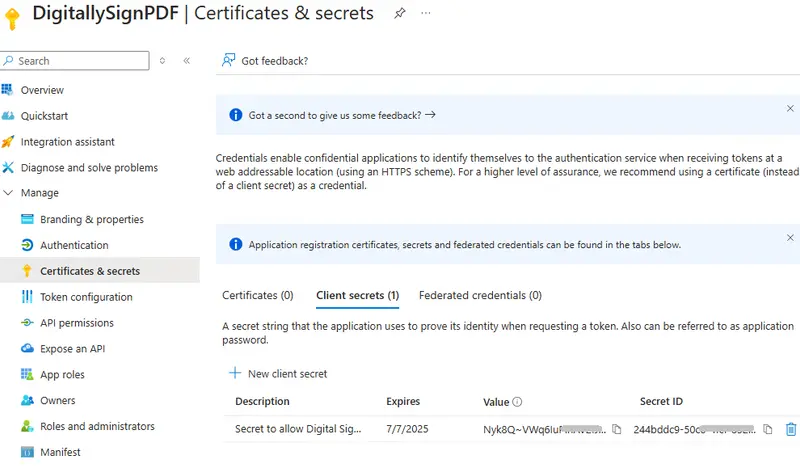
Task: Click the Token configuration bars icon
Action: click(x=27, y=297)
